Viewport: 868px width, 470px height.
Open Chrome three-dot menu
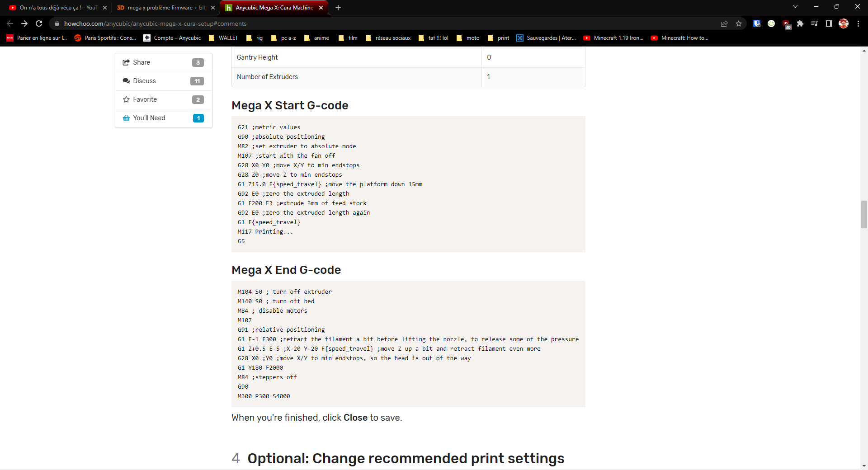[858, 23]
